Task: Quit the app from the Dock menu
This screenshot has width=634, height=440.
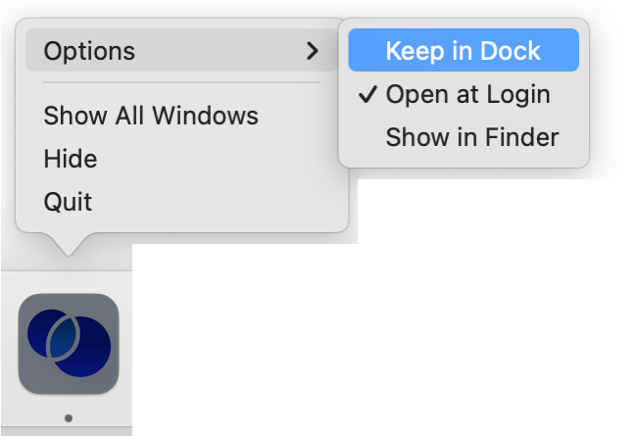Action: pyautogui.click(x=68, y=202)
